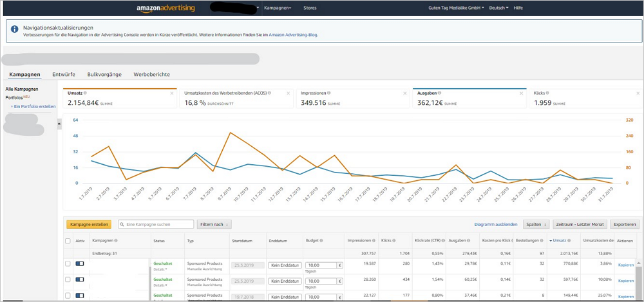Image resolution: width=644 pixels, height=302 pixels.
Task: Click the blue info icon in notification banner
Action: click(x=14, y=29)
